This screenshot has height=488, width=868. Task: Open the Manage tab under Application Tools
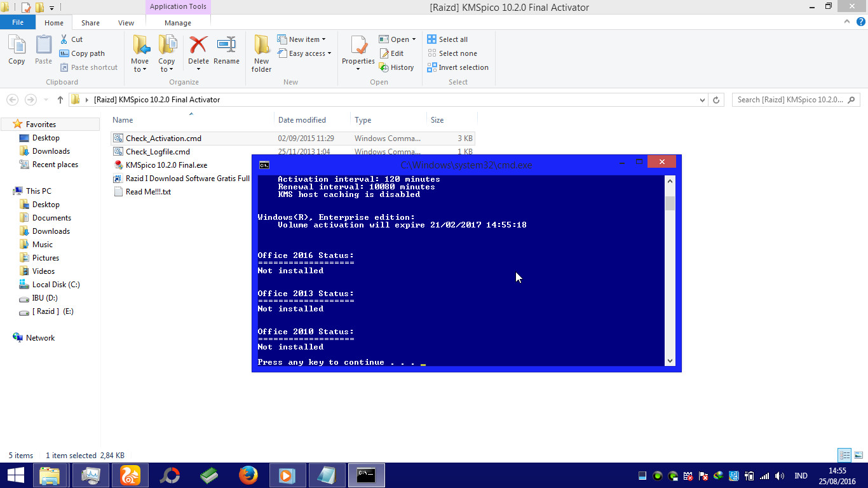coord(177,22)
